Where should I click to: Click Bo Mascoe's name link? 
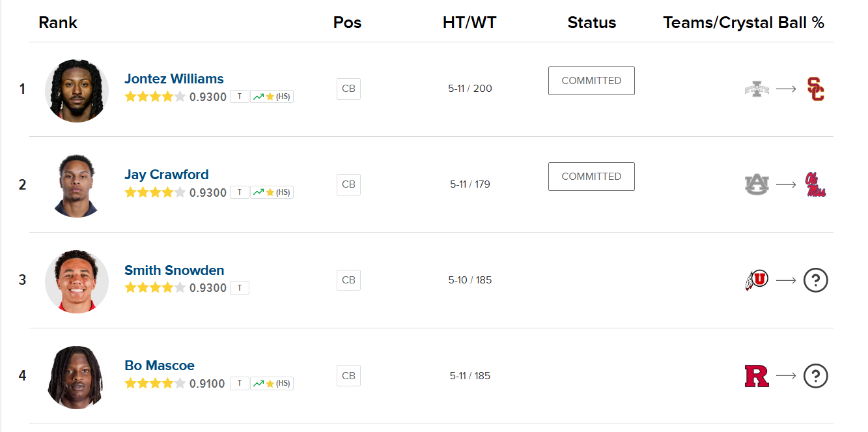[160, 366]
